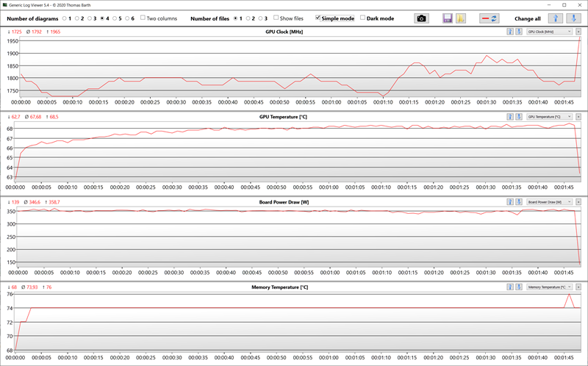Click the GPU Temperature [°C] diagram title
This screenshot has height=366, width=588.
coord(283,117)
